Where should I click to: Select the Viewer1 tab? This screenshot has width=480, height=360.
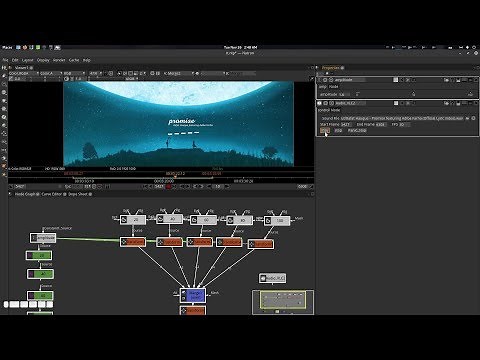[22, 68]
